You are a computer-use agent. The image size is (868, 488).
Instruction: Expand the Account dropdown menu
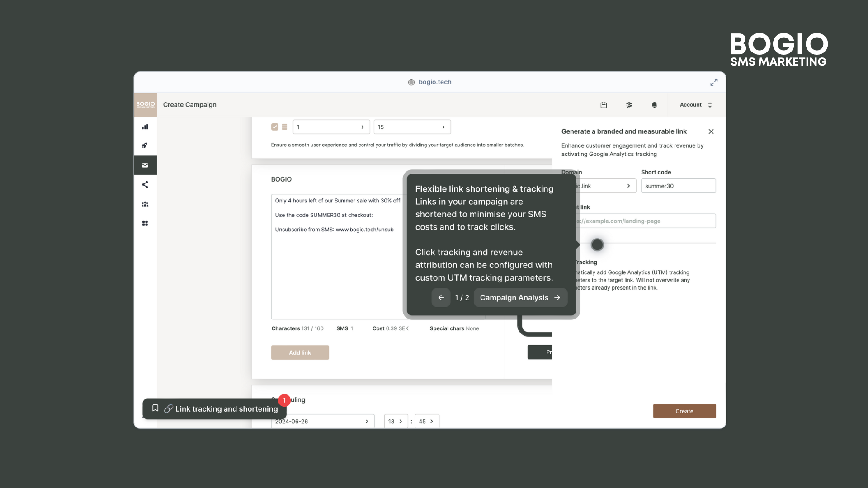[x=696, y=105]
